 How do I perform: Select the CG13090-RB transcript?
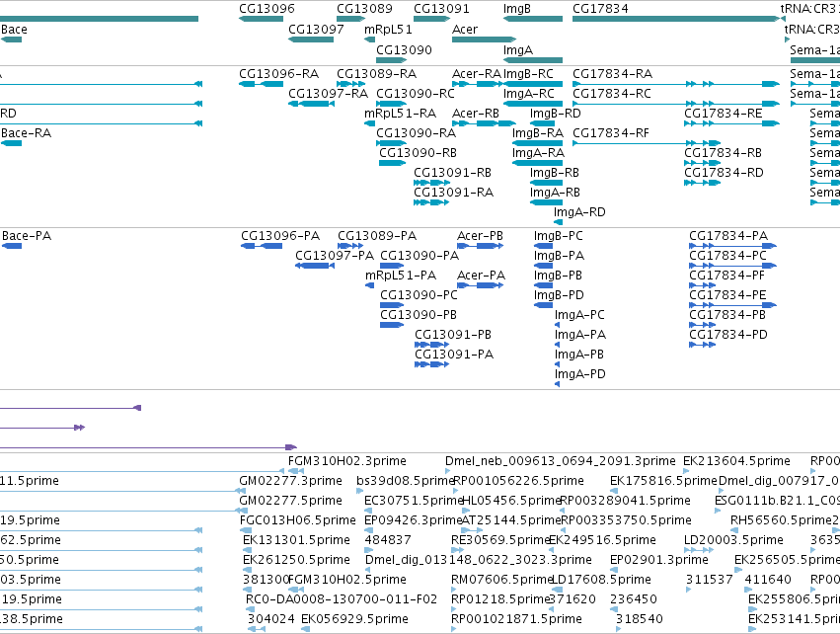418,153
